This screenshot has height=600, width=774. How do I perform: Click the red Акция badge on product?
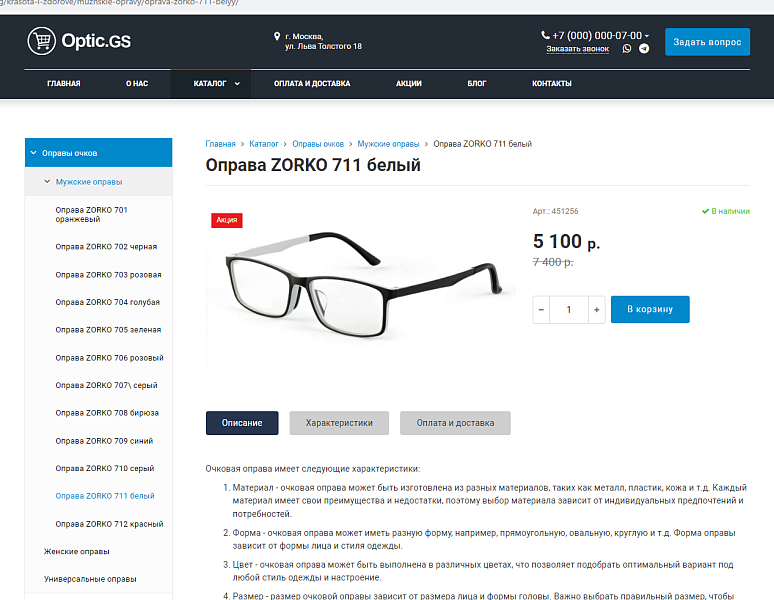point(226,220)
